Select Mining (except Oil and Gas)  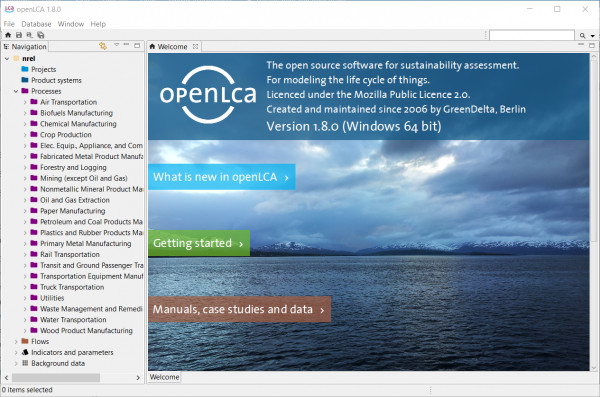(x=84, y=178)
